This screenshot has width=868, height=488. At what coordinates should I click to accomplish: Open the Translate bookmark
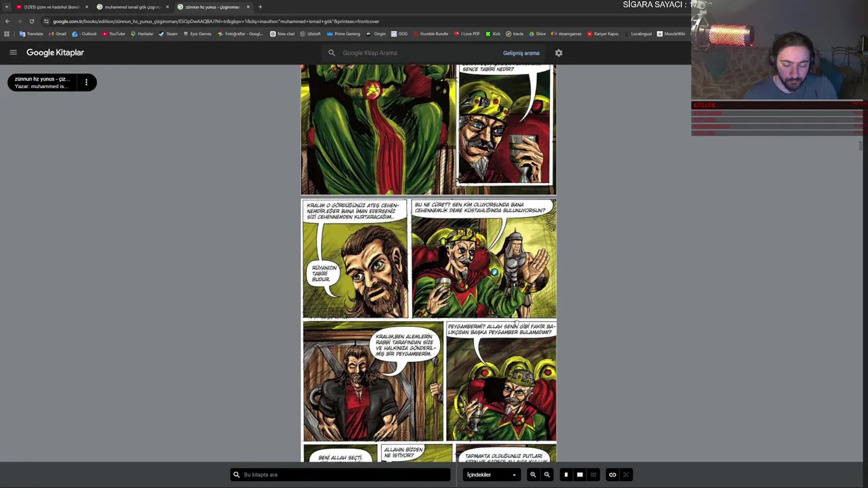(x=31, y=34)
